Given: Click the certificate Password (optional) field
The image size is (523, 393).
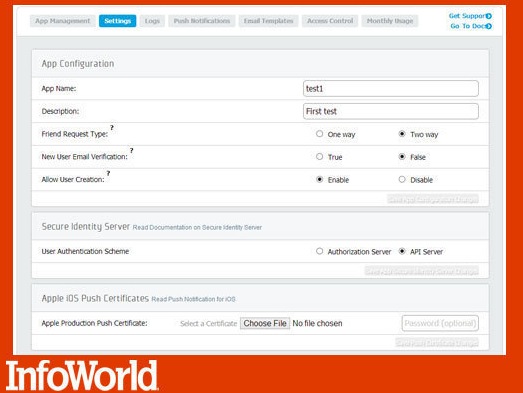Looking at the screenshot, I should click(440, 323).
